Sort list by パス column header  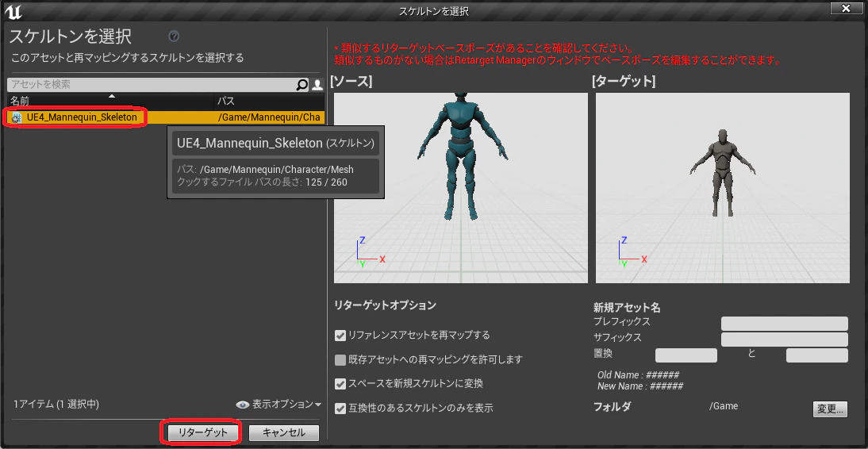(269, 101)
